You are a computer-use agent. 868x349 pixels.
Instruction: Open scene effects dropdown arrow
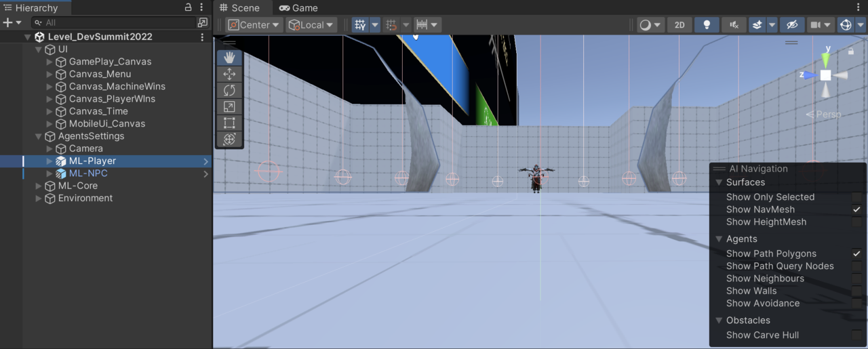772,25
